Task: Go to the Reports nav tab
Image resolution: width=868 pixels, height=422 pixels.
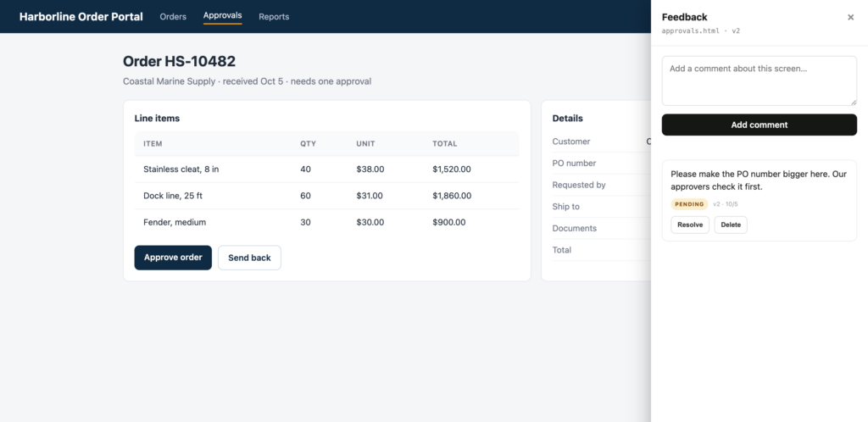Action: (274, 17)
